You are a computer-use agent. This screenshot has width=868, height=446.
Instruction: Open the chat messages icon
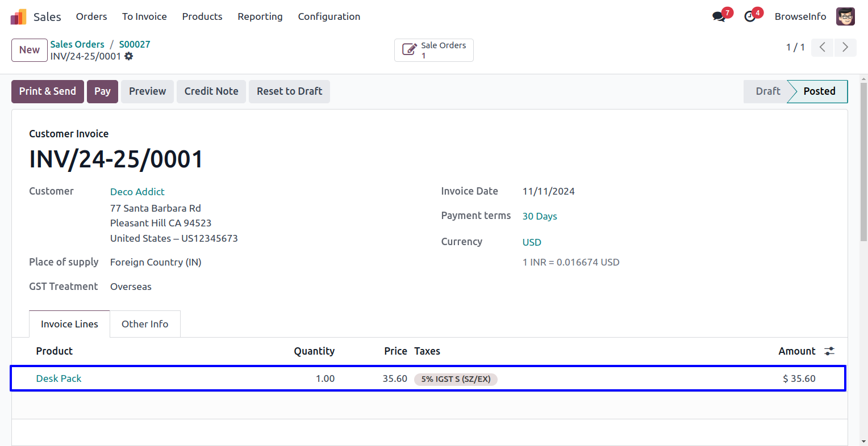coord(719,16)
